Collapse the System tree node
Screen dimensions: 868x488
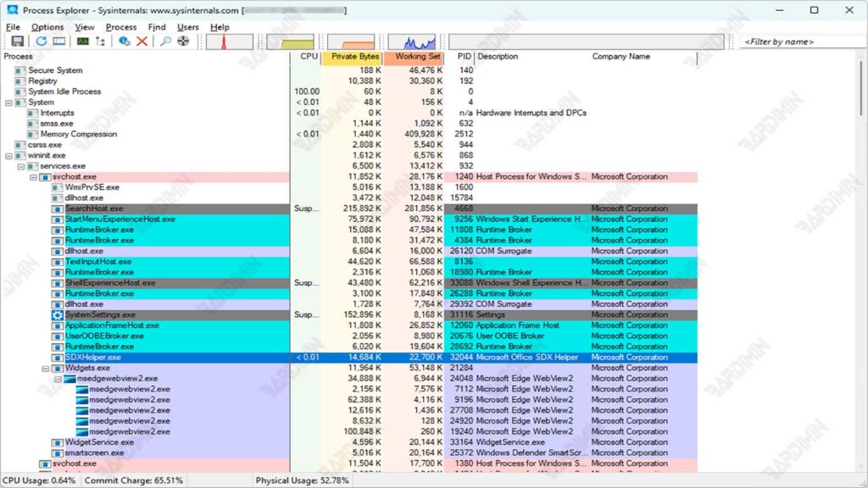(x=8, y=103)
